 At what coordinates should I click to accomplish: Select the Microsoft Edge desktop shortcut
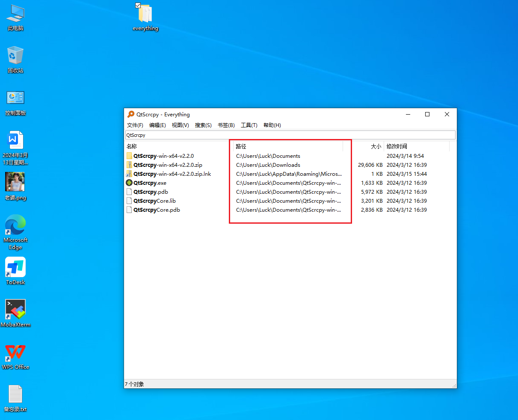pos(15,225)
